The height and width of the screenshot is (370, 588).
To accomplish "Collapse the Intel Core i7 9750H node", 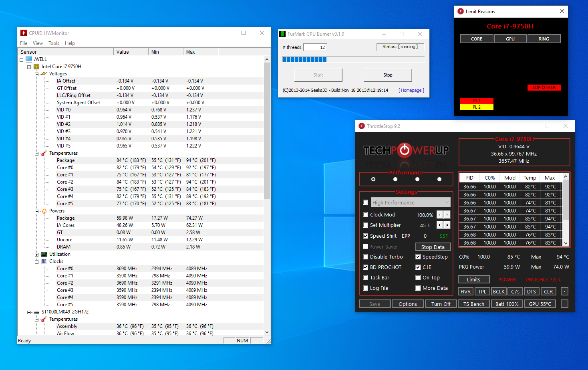I will click(29, 67).
